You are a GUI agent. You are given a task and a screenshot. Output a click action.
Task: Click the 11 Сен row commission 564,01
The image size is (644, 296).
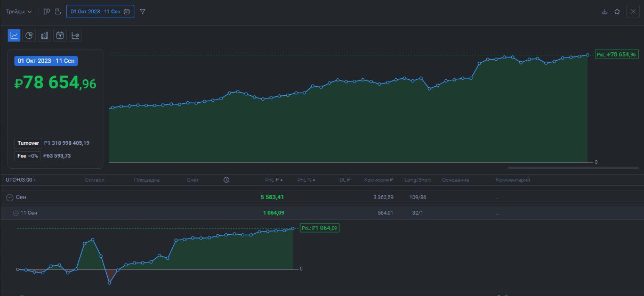tap(385, 213)
